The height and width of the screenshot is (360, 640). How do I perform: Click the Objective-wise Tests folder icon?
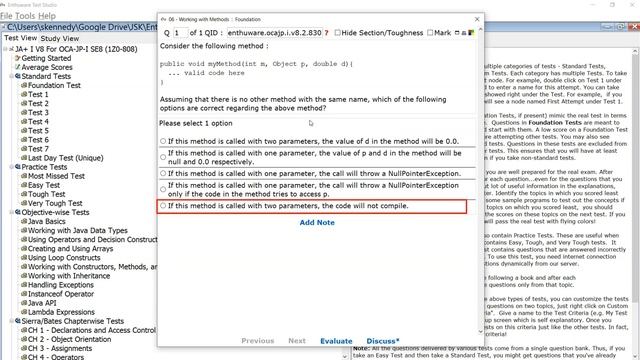coord(18,212)
